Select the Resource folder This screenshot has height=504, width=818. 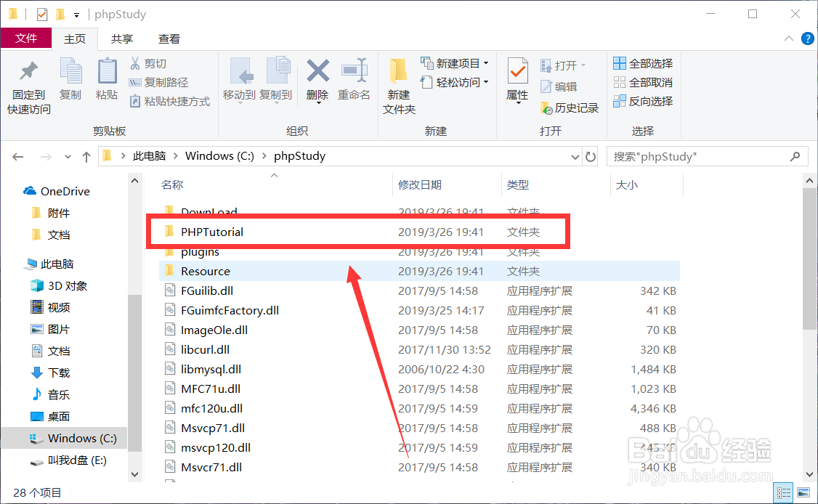[419, 272]
